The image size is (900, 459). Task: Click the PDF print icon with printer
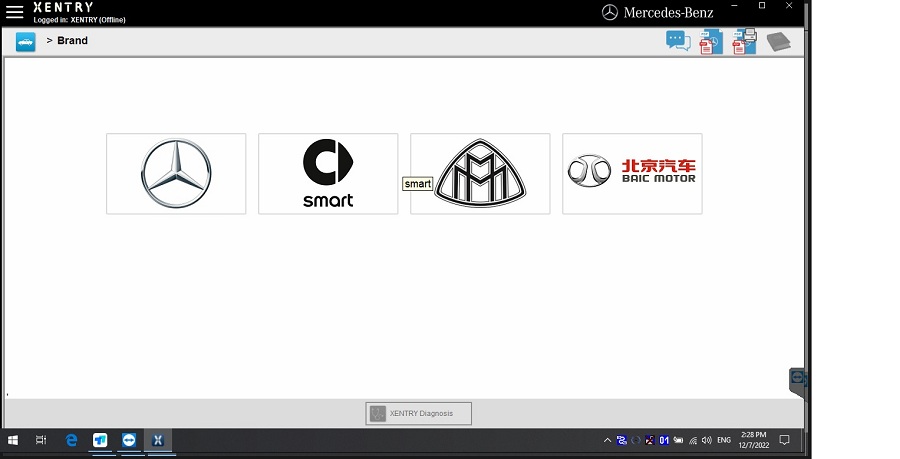(744, 41)
